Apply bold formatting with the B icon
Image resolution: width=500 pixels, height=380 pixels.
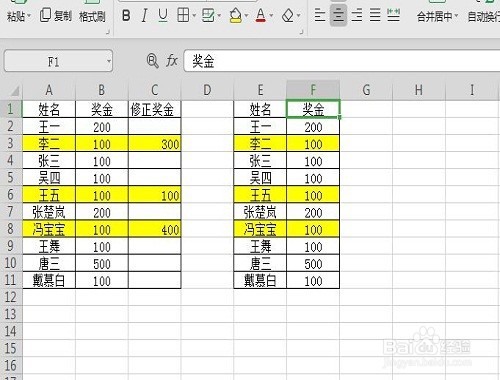coord(126,15)
